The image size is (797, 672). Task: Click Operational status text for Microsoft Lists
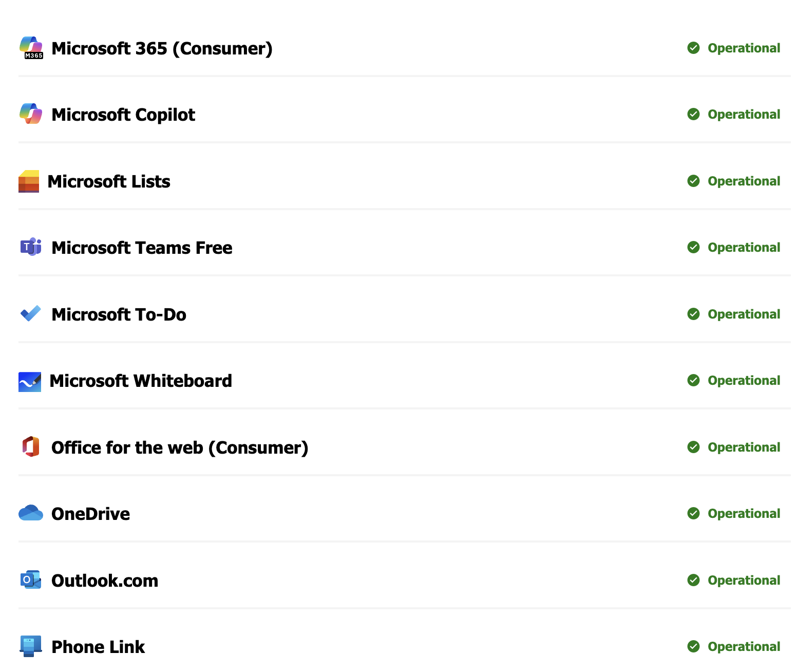pyautogui.click(x=744, y=181)
